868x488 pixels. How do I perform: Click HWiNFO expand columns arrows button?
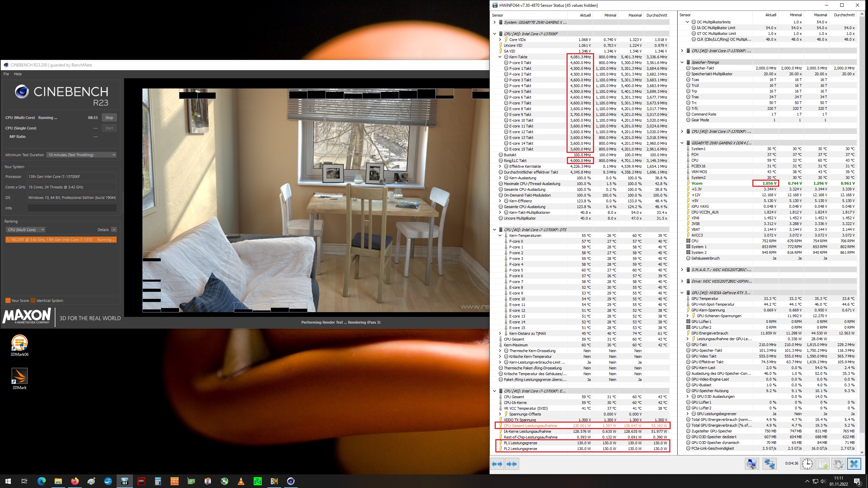pos(497,464)
